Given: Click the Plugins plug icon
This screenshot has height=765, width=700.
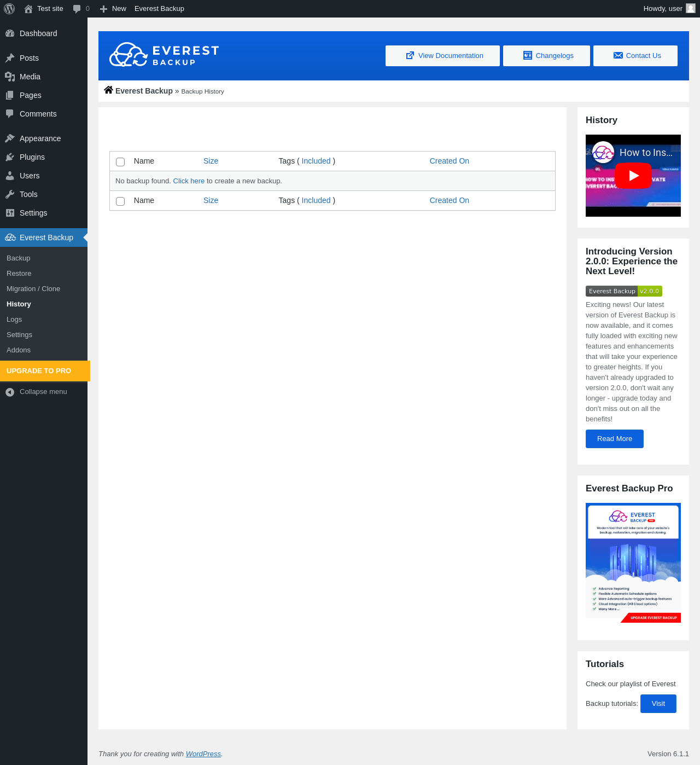Looking at the screenshot, I should pos(10,157).
